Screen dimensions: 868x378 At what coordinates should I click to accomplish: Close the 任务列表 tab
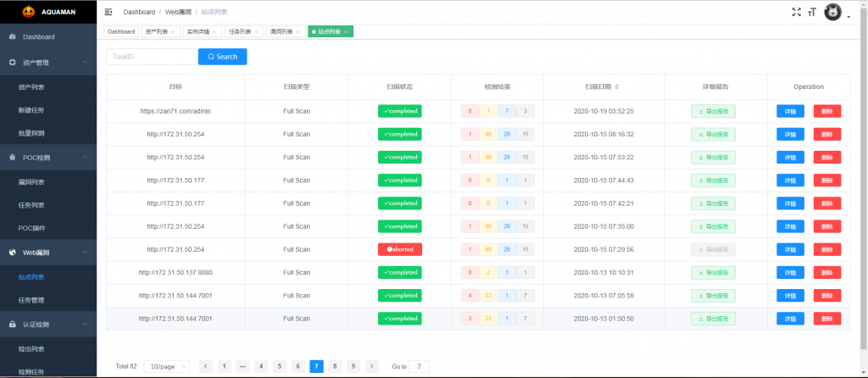pos(256,32)
